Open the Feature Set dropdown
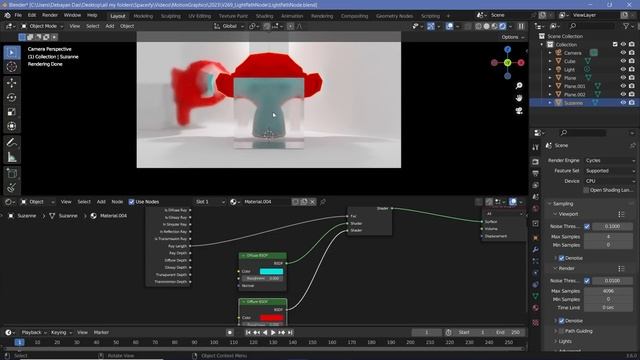This screenshot has width=640, height=360. (610, 171)
